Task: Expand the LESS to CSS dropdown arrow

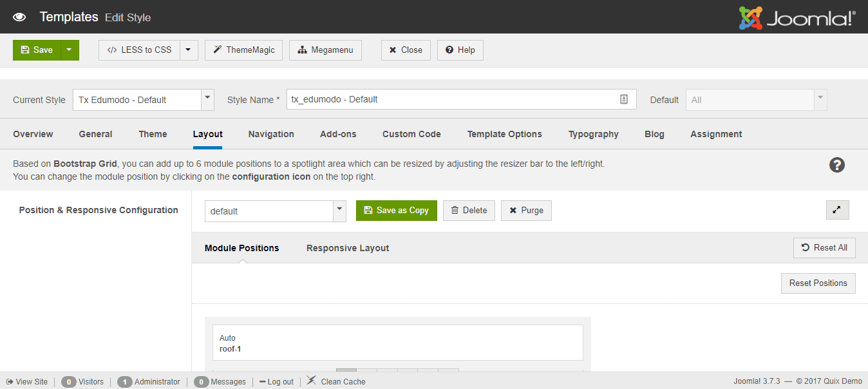Action: coord(188,50)
